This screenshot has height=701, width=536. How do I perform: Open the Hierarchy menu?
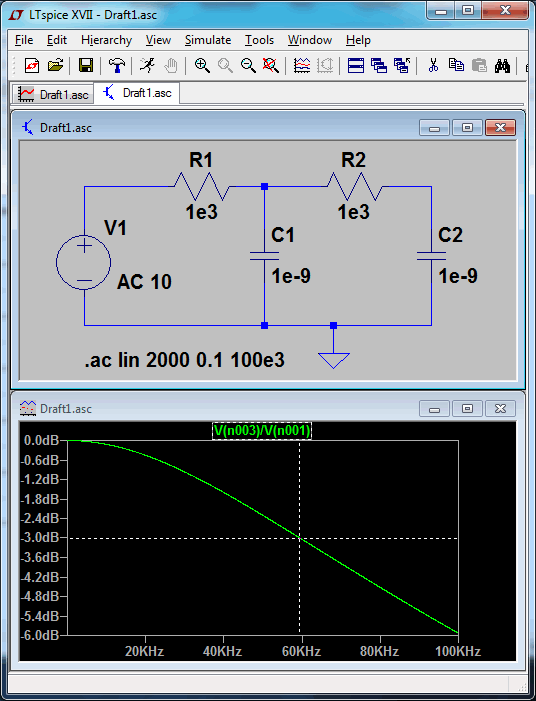(x=106, y=40)
